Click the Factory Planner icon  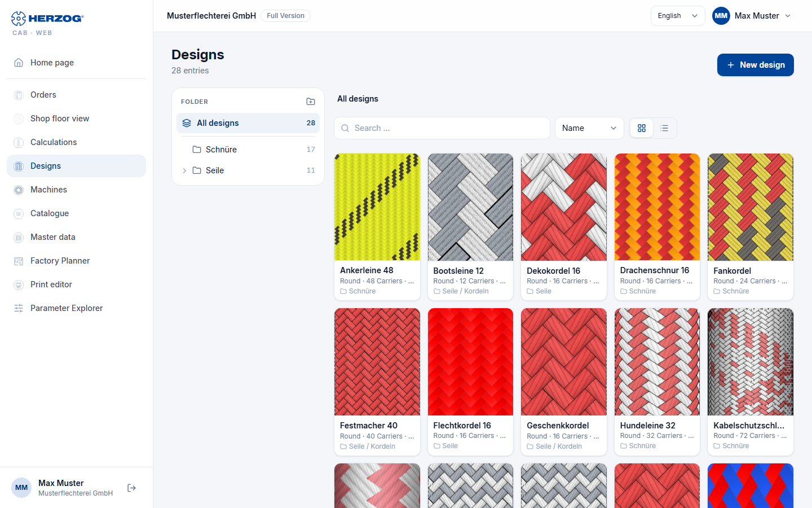[x=19, y=261]
